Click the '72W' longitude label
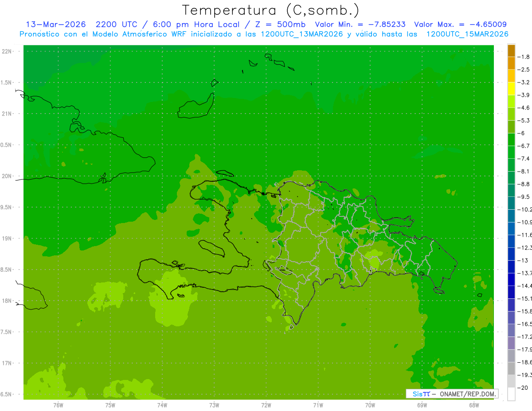This screenshot has width=532, height=411. (266, 405)
